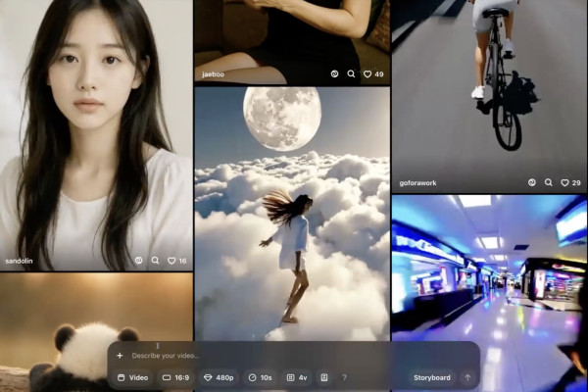Screen dimensions: 588x392
Task: Open the 16:9 aspect ratio dropdown
Action: coord(175,377)
